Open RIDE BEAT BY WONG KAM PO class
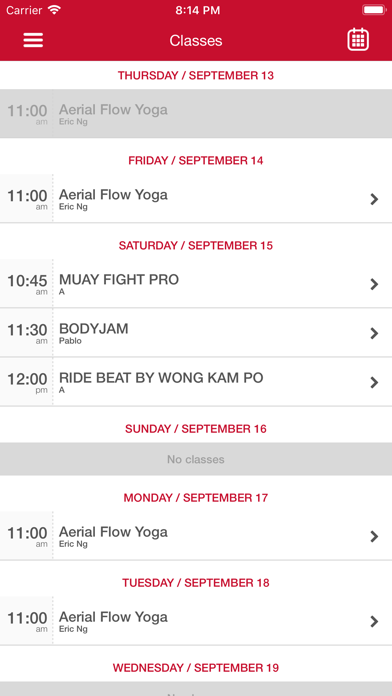This screenshot has height=696, width=392. 196,382
